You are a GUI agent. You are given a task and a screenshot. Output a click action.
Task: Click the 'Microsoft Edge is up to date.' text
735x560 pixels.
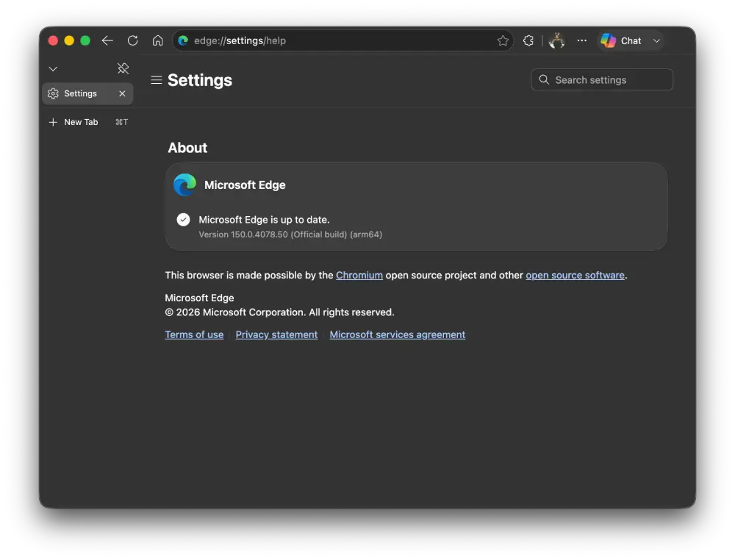(x=264, y=220)
